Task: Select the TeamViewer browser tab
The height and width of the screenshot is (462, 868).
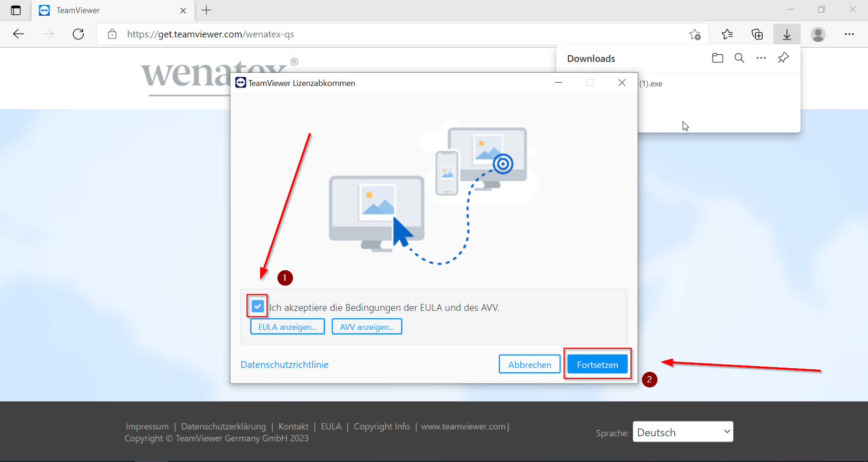Action: pos(113,11)
